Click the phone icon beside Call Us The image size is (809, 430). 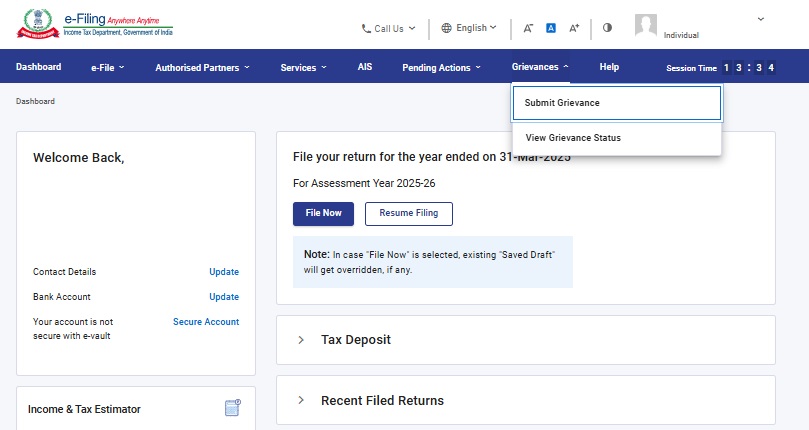coord(366,29)
